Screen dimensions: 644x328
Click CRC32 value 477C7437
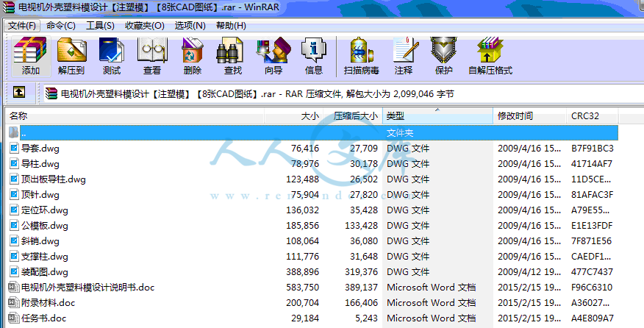592,271
